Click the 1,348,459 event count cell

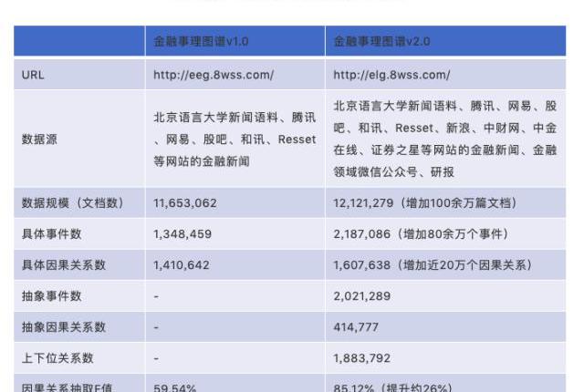(182, 234)
